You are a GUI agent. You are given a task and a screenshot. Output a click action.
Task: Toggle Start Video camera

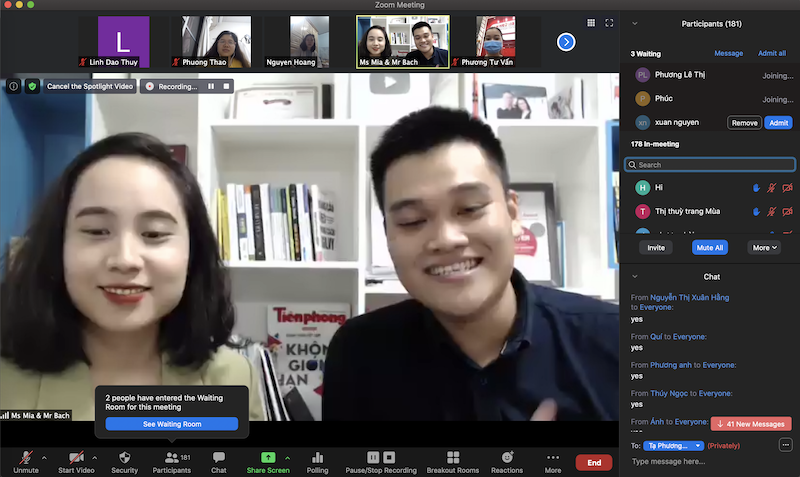(x=76, y=458)
